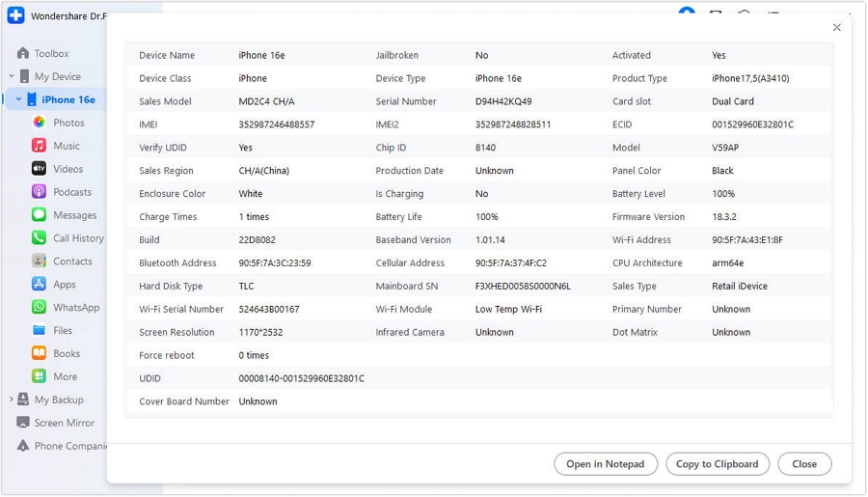Click the Phone Companion icon
868x497 pixels.
pos(23,446)
